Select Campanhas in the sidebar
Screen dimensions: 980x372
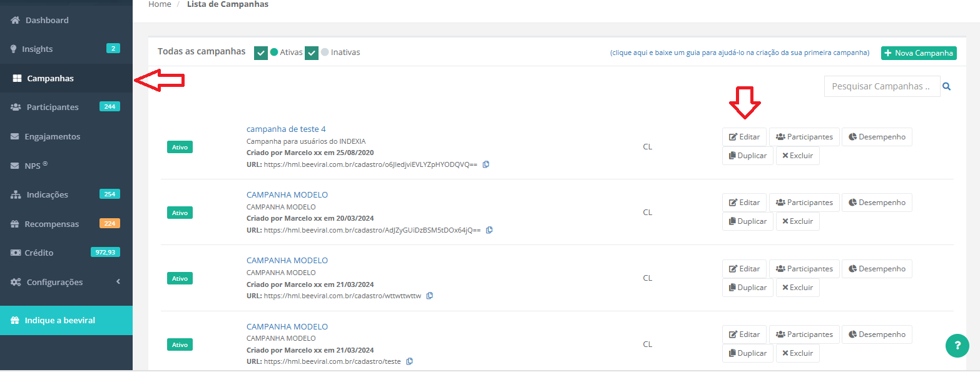[66, 78]
